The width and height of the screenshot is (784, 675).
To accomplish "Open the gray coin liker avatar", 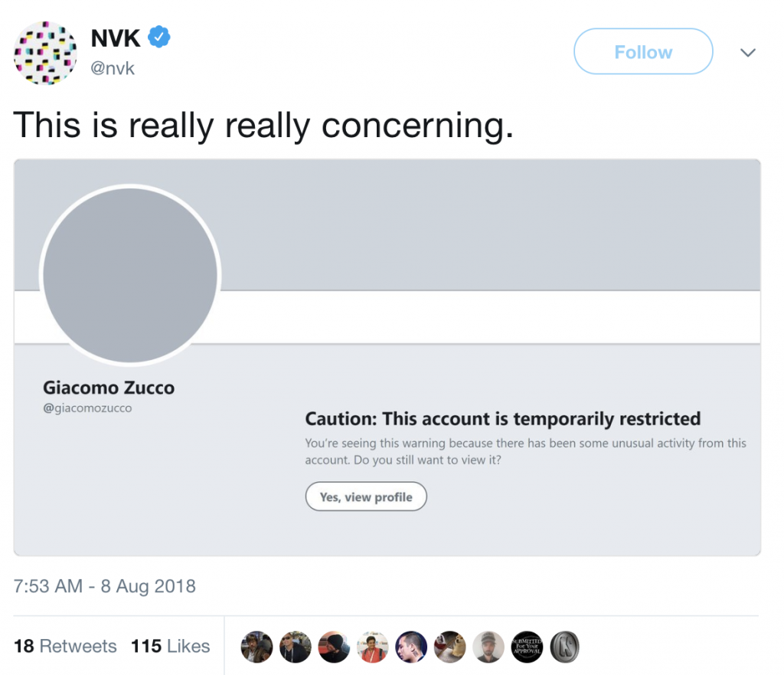I will (x=564, y=647).
